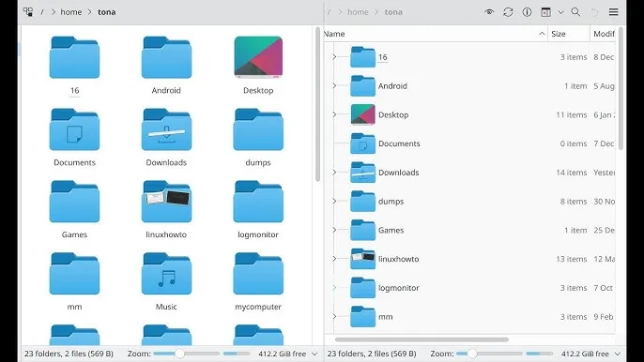Click the right pane horizontal scrollbar
The width and height of the screenshot is (644, 362).
coord(422,339)
